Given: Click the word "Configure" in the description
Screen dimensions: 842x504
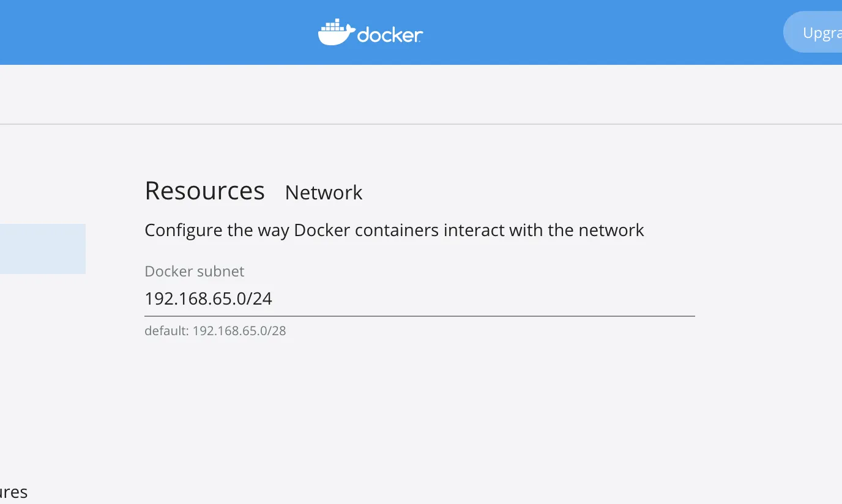Looking at the screenshot, I should (x=183, y=231).
